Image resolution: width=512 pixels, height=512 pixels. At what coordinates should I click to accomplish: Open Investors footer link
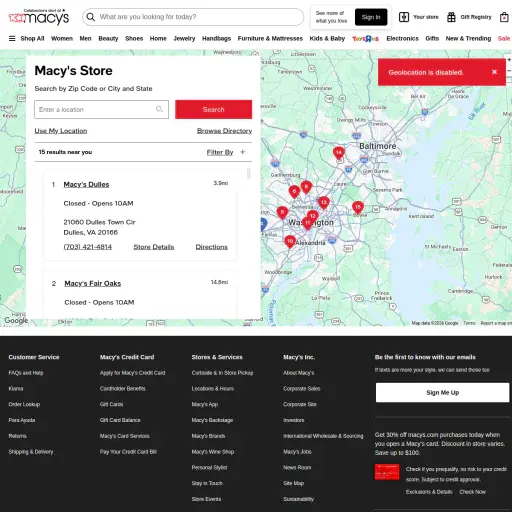pyautogui.click(x=294, y=420)
